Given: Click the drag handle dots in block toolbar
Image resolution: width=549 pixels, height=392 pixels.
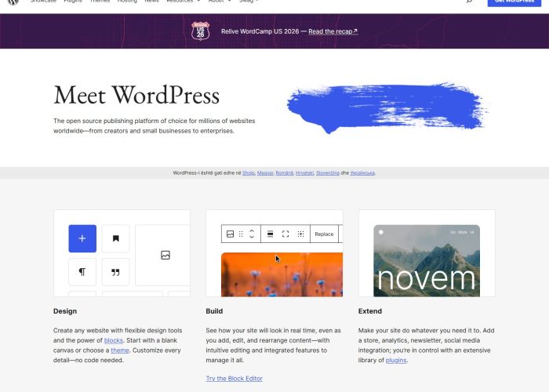Looking at the screenshot, I should click(x=241, y=234).
